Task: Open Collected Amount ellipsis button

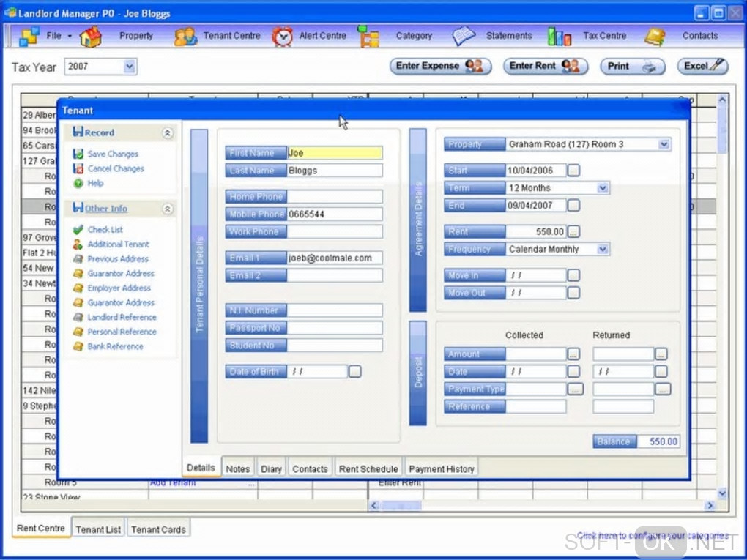Action: 573,354
